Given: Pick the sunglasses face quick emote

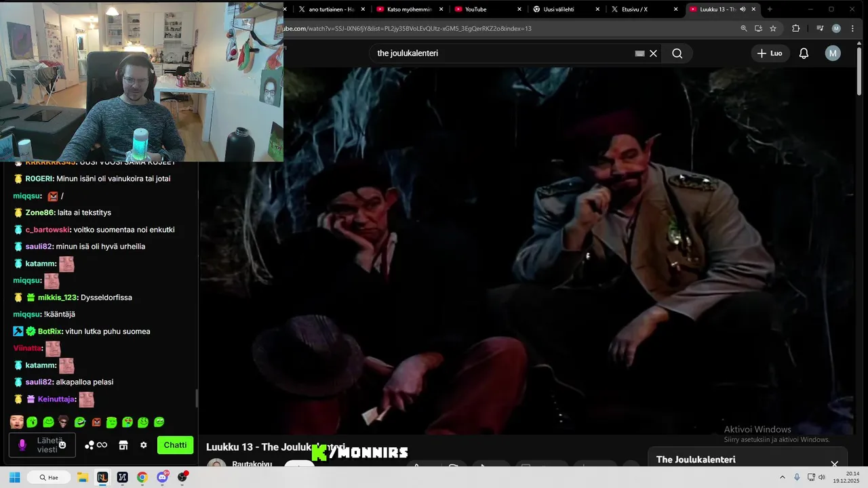Looking at the screenshot, I should tap(63, 422).
